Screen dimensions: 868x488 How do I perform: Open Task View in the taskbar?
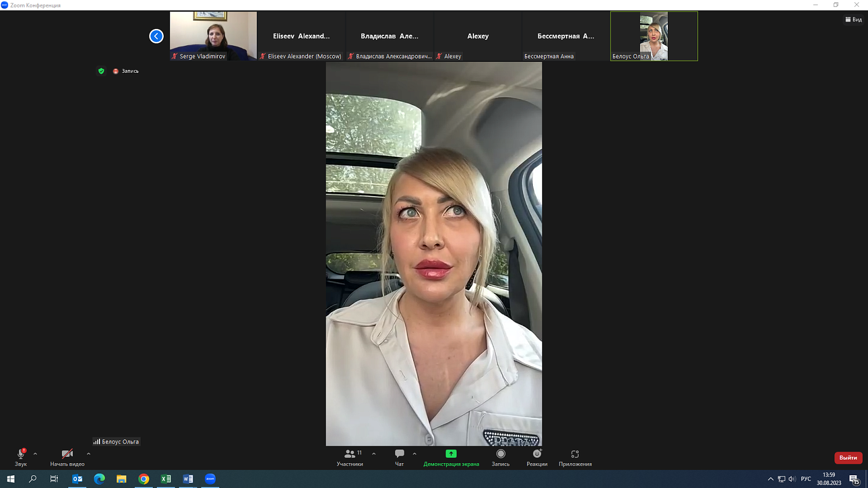coord(54,479)
